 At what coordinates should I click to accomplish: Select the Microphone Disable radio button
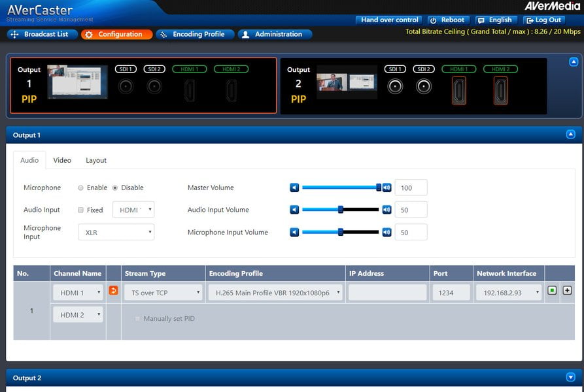point(115,188)
